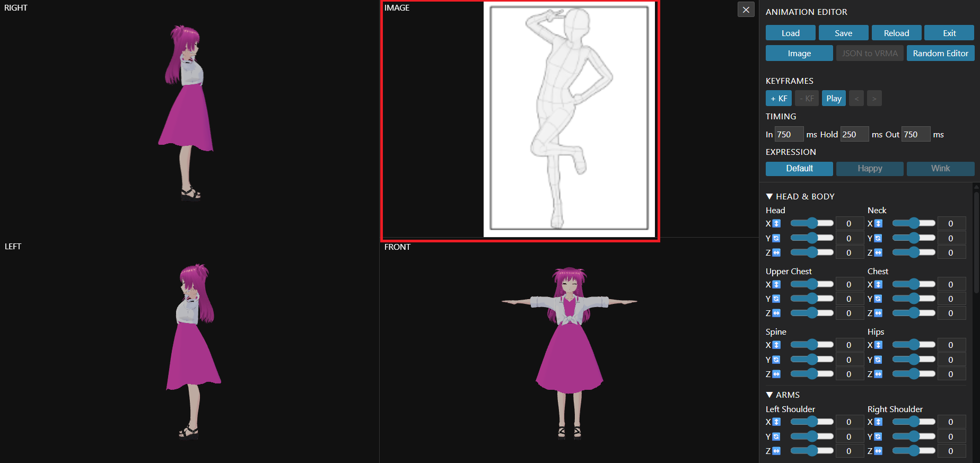
Task: Click the Spine X up-down arrow icon
Action: (776, 345)
